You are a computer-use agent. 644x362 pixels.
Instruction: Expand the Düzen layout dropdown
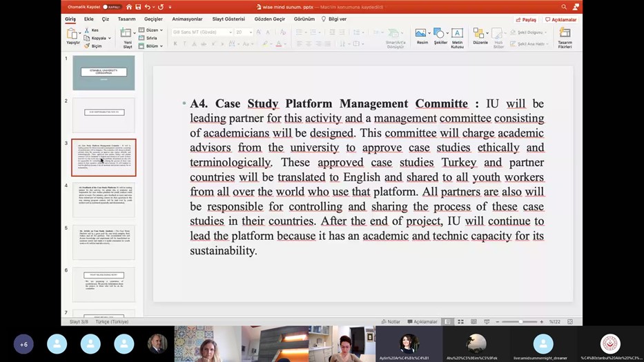tap(154, 30)
